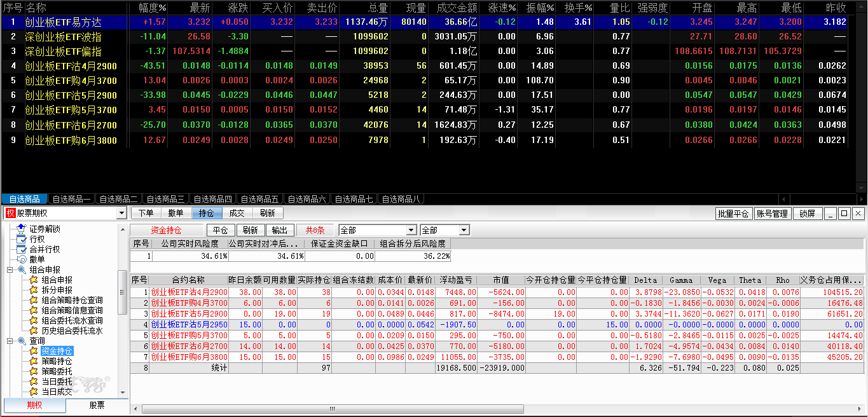Image resolution: width=868 pixels, height=417 pixels.
Task: Click the red 权 icon in account selector
Action: coord(10,214)
